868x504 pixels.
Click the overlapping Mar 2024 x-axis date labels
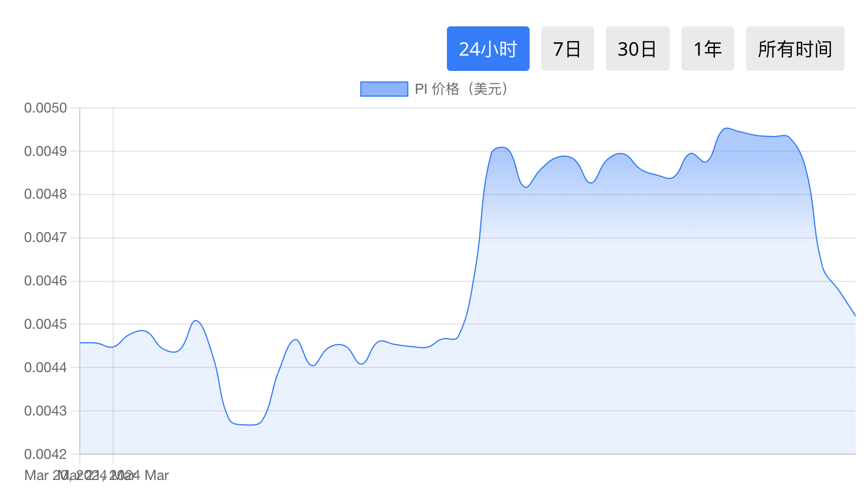(x=97, y=475)
